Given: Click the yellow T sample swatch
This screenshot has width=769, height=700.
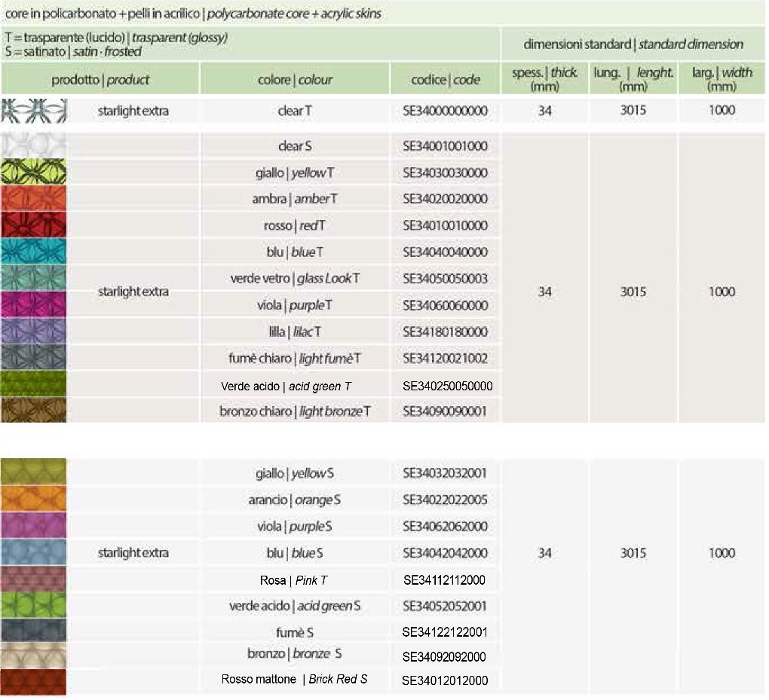Looking at the screenshot, I should point(33,172).
